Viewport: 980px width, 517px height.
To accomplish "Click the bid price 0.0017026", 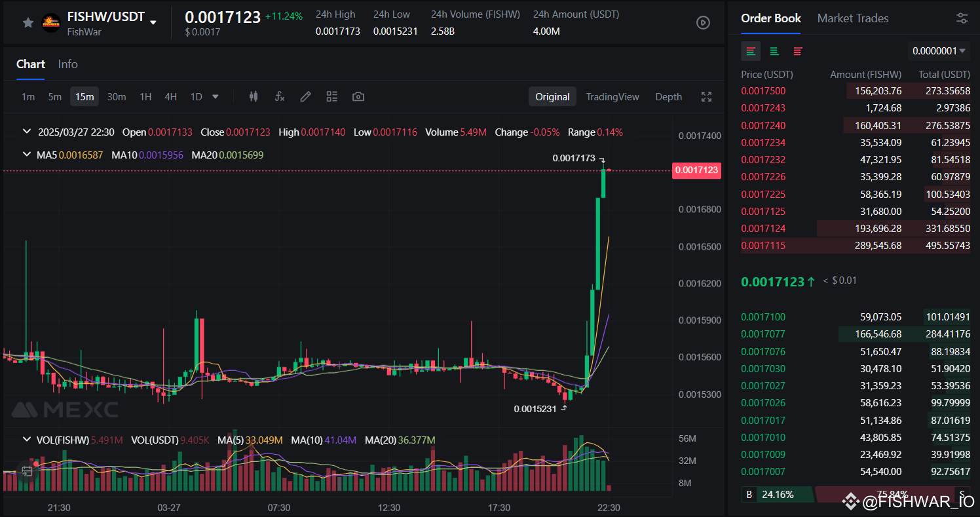I will point(763,403).
